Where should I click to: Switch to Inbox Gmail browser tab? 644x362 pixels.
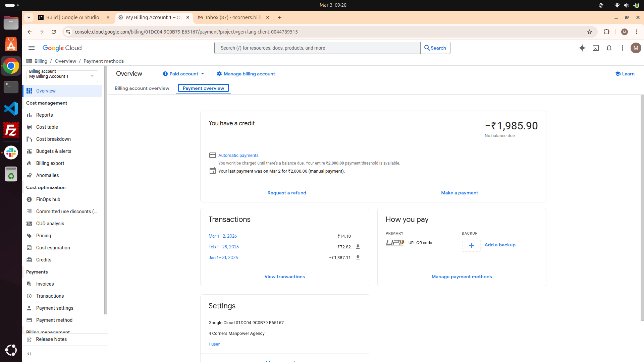[x=233, y=17]
